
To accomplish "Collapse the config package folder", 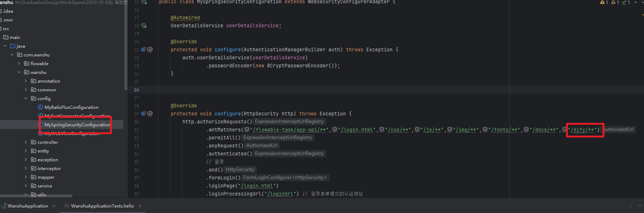I will [x=26, y=99].
